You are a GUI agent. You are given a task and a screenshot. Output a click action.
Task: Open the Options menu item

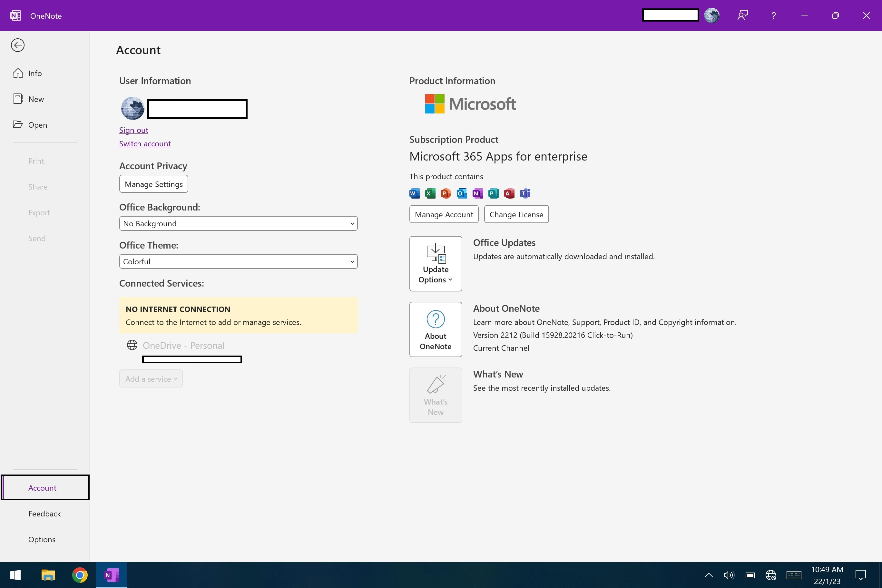click(42, 539)
